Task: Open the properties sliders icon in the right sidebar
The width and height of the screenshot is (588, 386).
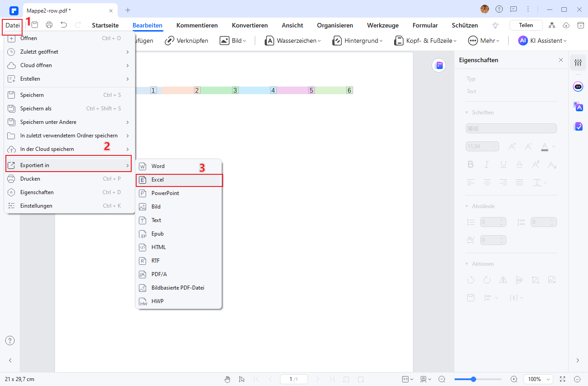Action: (578, 63)
